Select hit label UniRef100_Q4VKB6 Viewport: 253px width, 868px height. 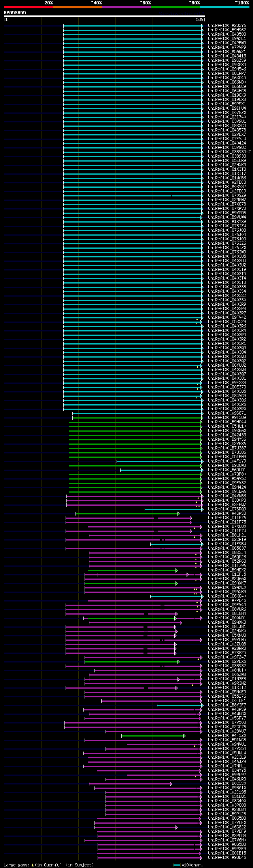(x=227, y=496)
